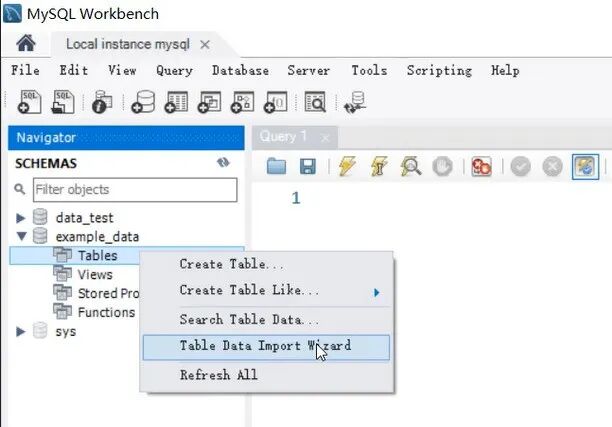Image resolution: width=612 pixels, height=427 pixels.
Task: Execute query with lightning bolt icon
Action: (347, 166)
